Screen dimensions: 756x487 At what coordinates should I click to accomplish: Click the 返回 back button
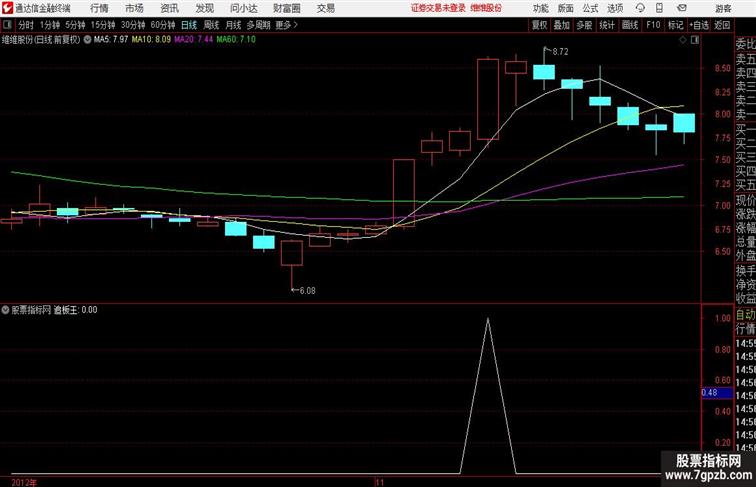(722, 25)
